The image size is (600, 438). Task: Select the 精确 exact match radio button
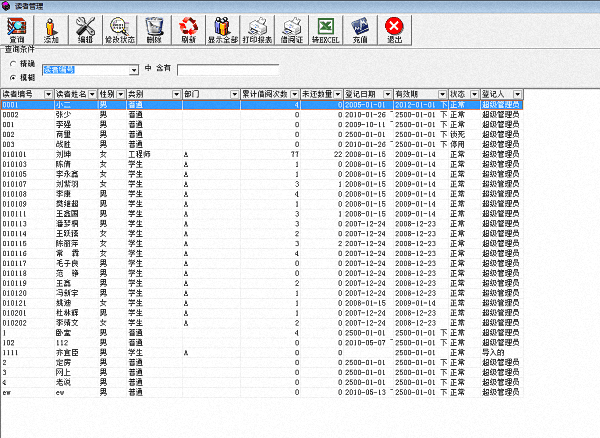13,62
